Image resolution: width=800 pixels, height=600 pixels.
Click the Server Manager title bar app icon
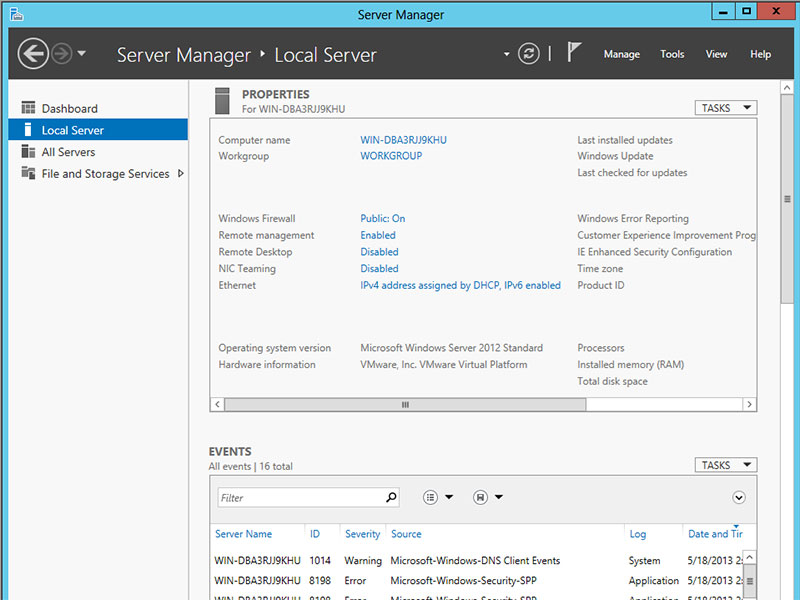16,14
